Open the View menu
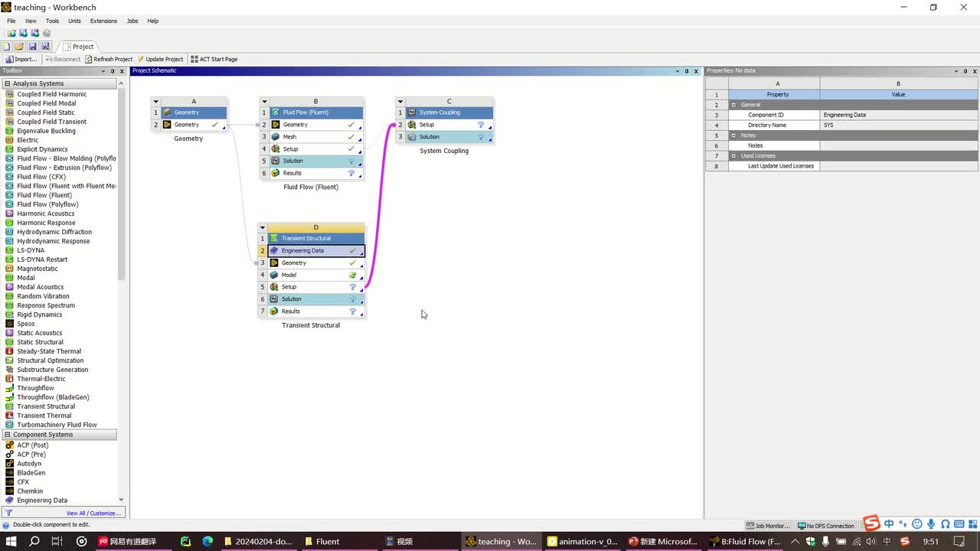The width and height of the screenshot is (980, 551). pyautogui.click(x=31, y=21)
